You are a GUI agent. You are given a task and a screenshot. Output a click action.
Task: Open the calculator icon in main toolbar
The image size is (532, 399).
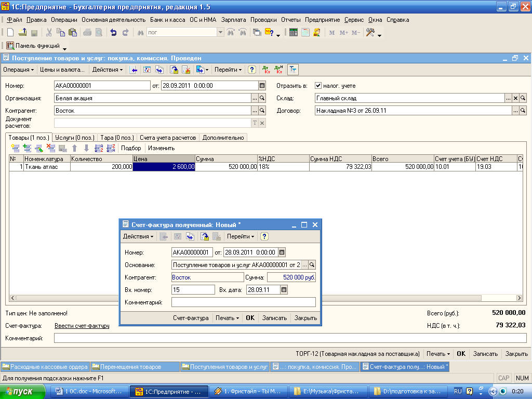point(294,32)
